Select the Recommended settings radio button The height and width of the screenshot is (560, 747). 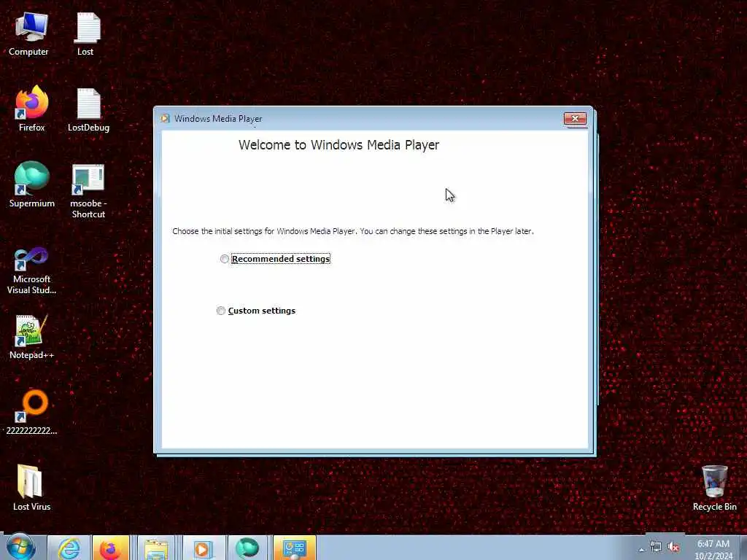[x=225, y=259]
